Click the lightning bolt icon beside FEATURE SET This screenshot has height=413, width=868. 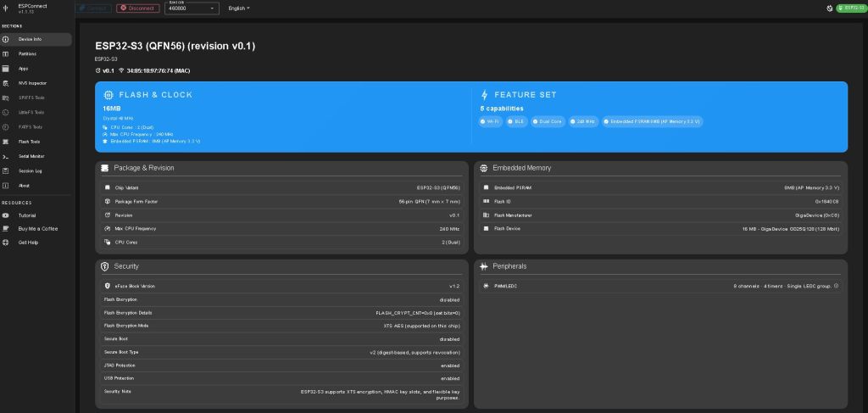coord(485,95)
